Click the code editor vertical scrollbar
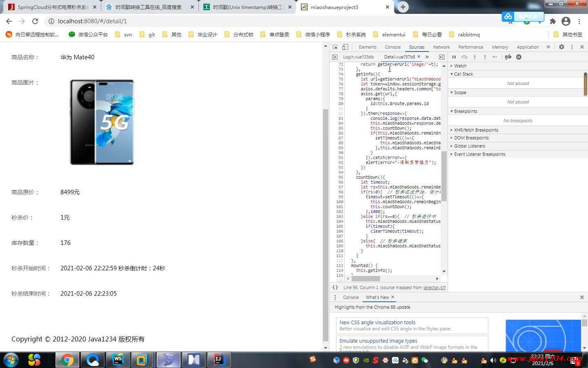The image size is (588, 368). (444, 176)
